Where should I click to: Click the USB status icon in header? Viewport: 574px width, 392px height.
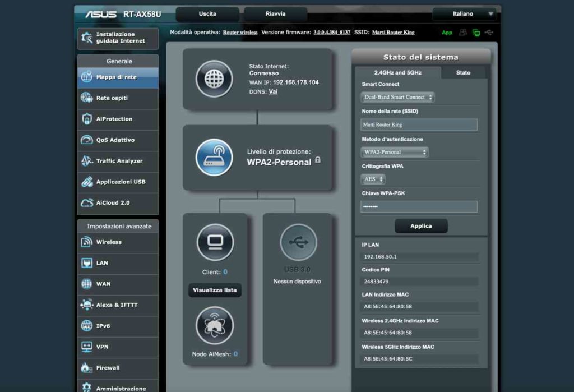coord(490,33)
